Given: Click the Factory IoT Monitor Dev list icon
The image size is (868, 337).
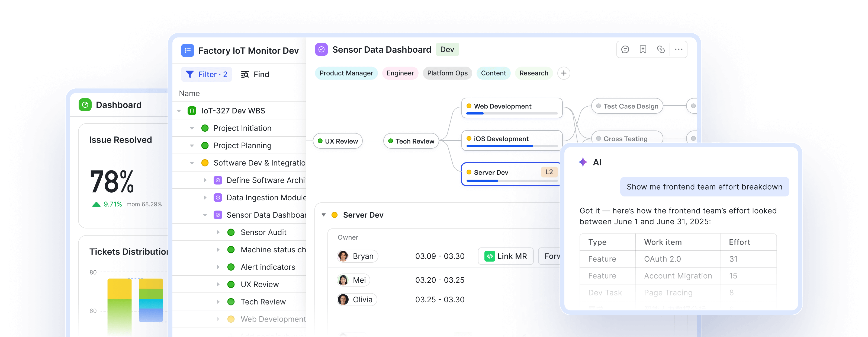Looking at the screenshot, I should [187, 50].
